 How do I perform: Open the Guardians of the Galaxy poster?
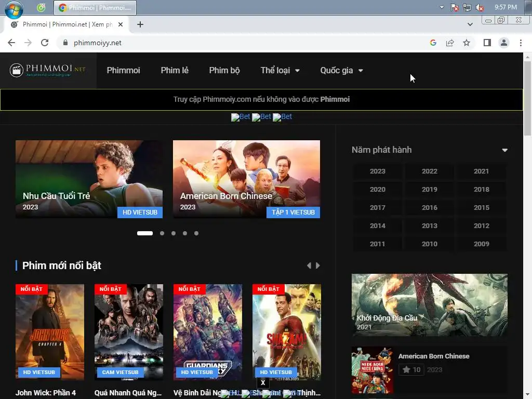[208, 331]
